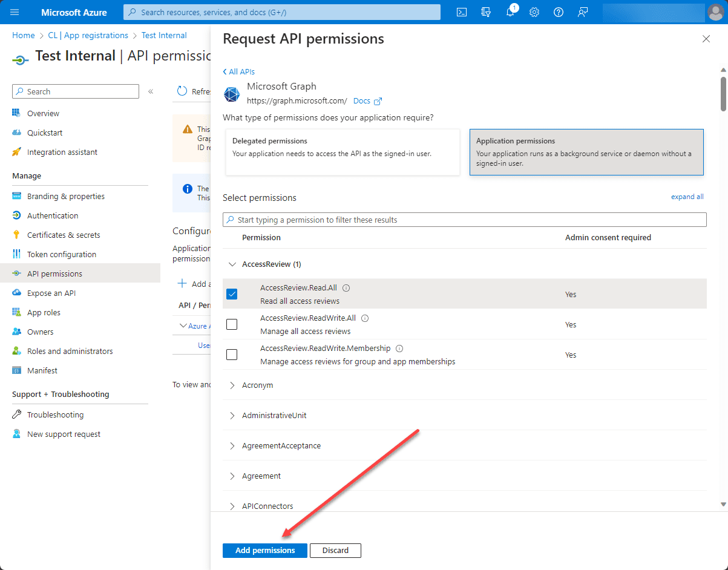
Task: Go to Home breadcrumb
Action: tap(24, 35)
